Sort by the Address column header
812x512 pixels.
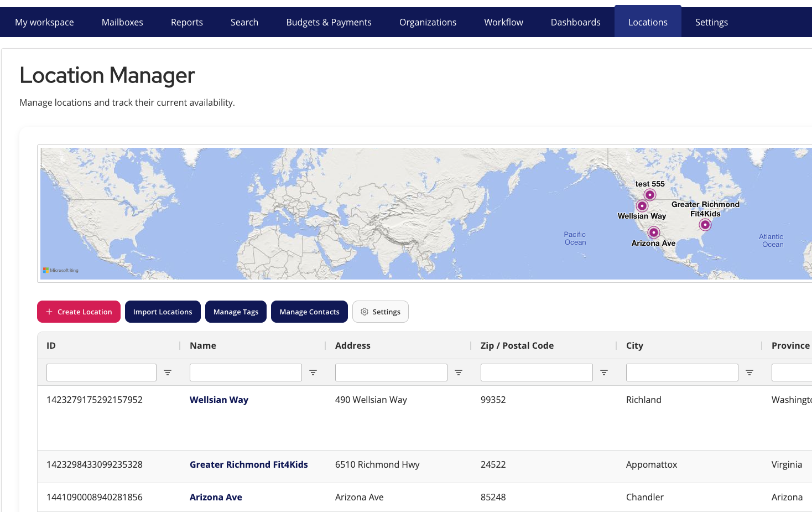[x=353, y=345]
